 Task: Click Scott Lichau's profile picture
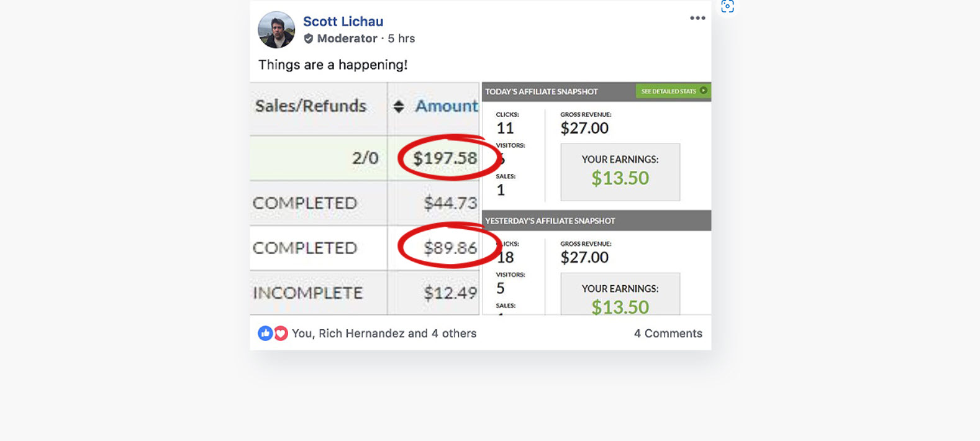276,30
